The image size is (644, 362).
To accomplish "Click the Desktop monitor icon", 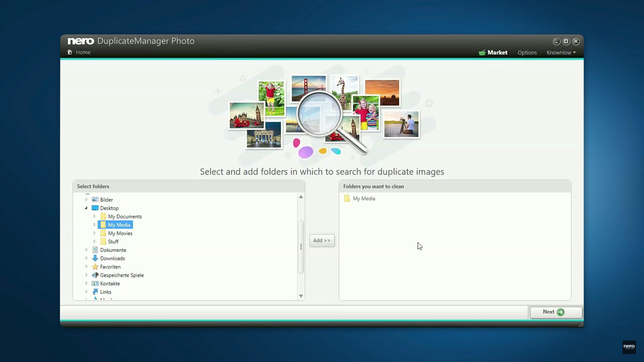I will point(95,208).
